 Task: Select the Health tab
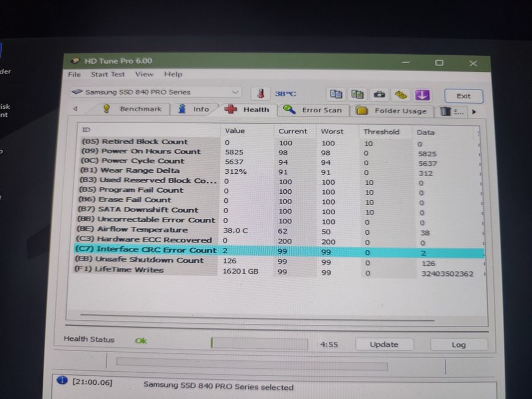pos(247,109)
